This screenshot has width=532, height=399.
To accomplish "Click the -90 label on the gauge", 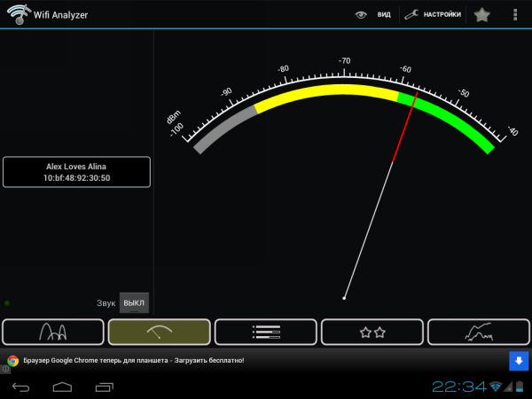I will point(226,92).
